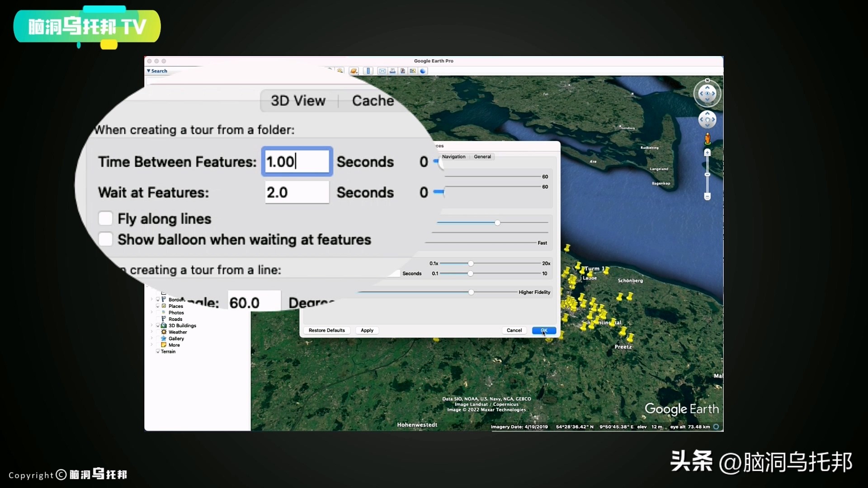Click the sunlight toolbar icon
868x488 pixels.
pos(340,71)
